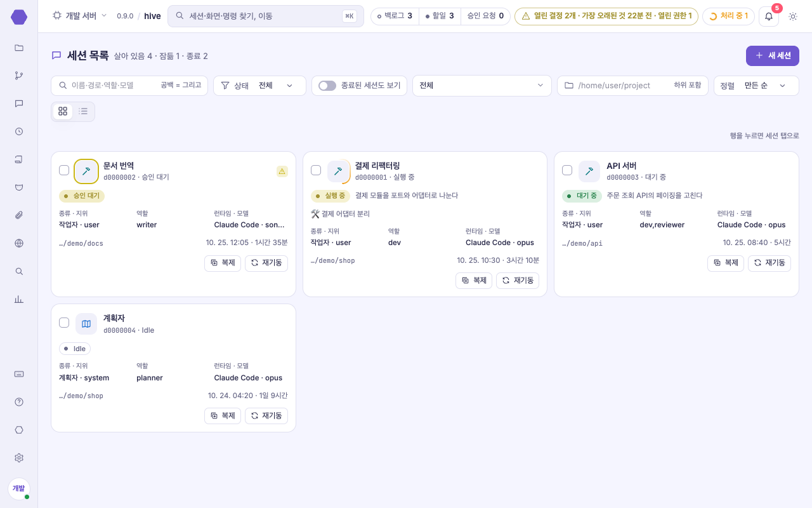Open the magnifier icon in the sidebar
The height and width of the screenshot is (508, 812).
click(19, 271)
